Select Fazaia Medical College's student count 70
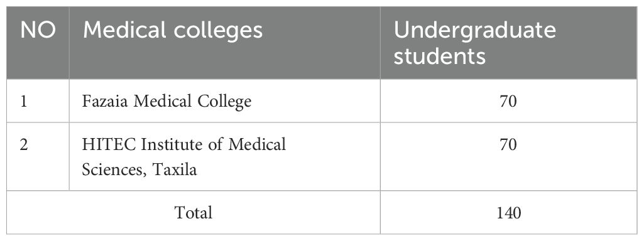Screen dimensions: 644x241 tap(509, 100)
